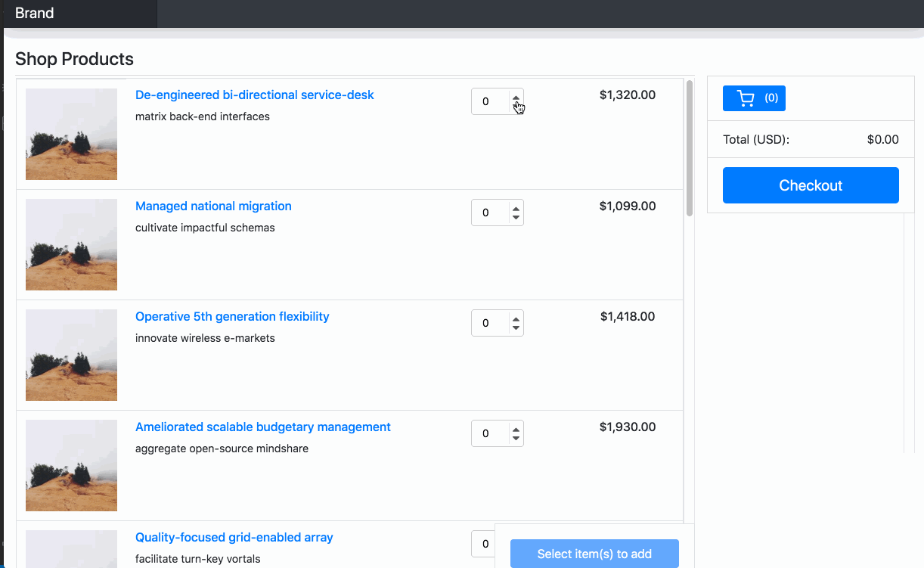Click the 'matrix back-end interfaces' description
This screenshot has width=924, height=568.
point(203,117)
